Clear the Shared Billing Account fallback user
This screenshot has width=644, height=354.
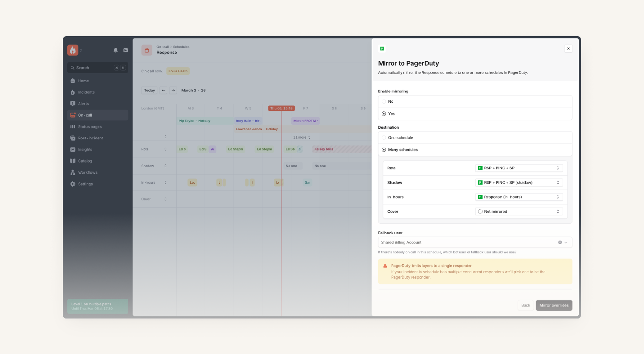[560, 243]
